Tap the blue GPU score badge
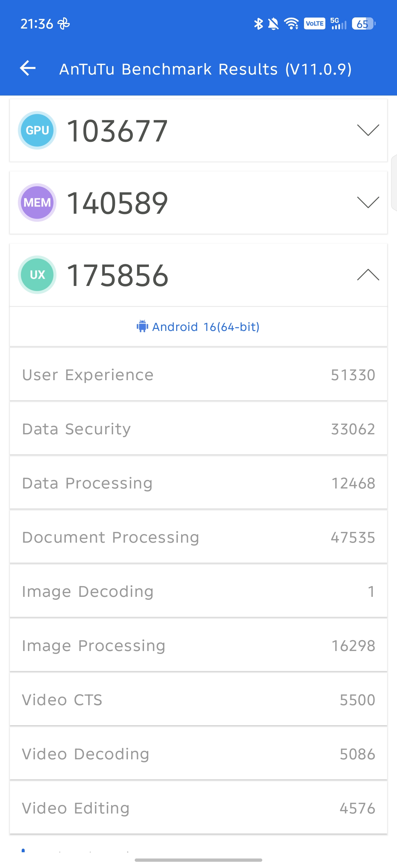Viewport: 397px width, 868px height. click(37, 130)
